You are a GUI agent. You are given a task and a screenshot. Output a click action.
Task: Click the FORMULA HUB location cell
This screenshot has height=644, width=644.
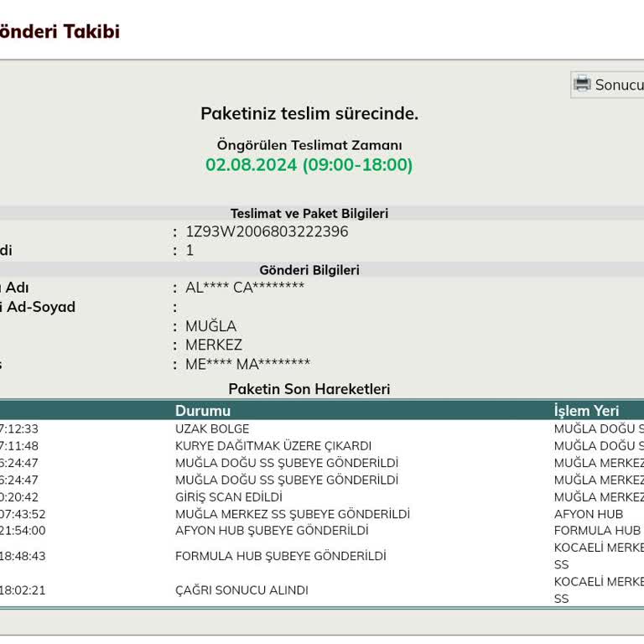coord(597,531)
